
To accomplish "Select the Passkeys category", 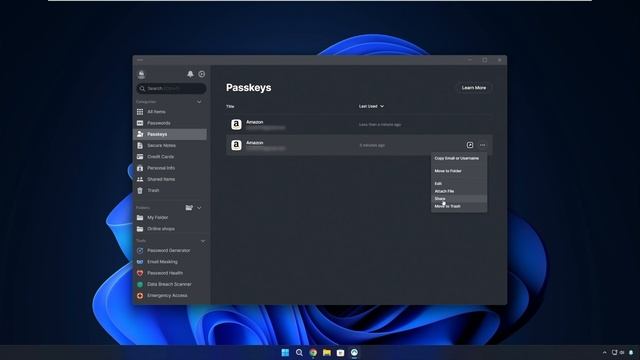I will 170,134.
